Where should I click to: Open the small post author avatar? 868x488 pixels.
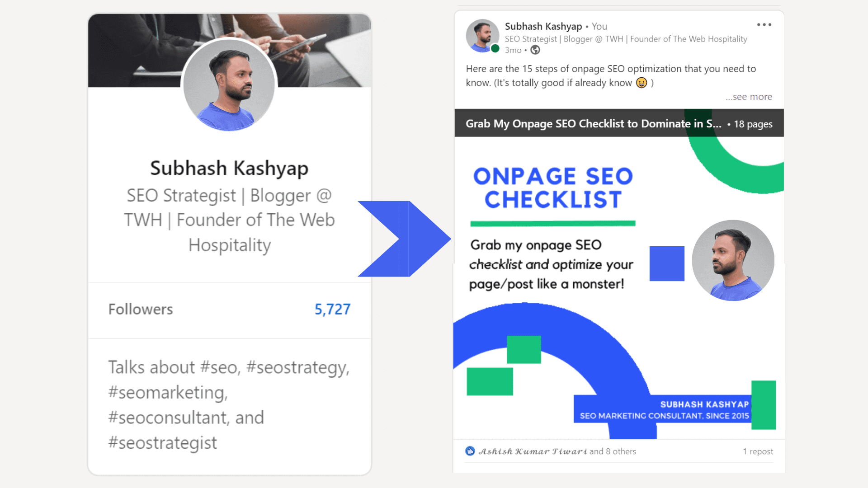click(x=482, y=36)
